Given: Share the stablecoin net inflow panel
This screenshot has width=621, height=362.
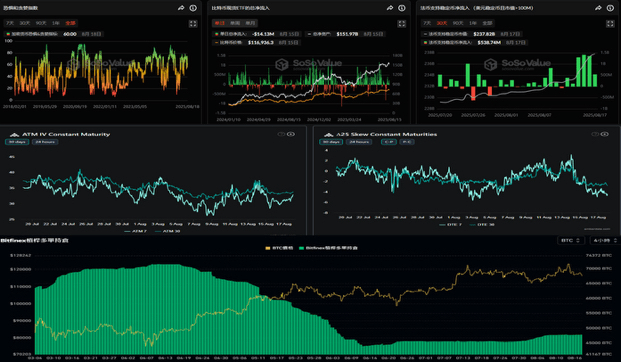Looking at the screenshot, I should (598, 8).
